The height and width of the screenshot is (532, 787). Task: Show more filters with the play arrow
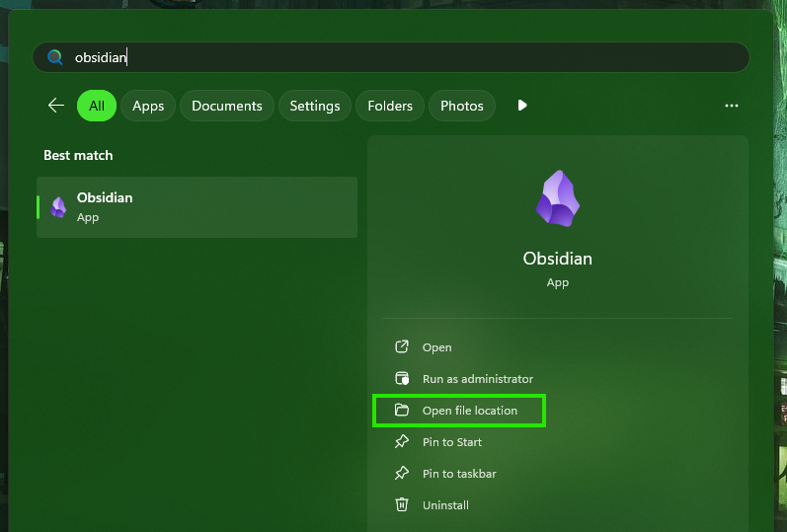(x=522, y=106)
